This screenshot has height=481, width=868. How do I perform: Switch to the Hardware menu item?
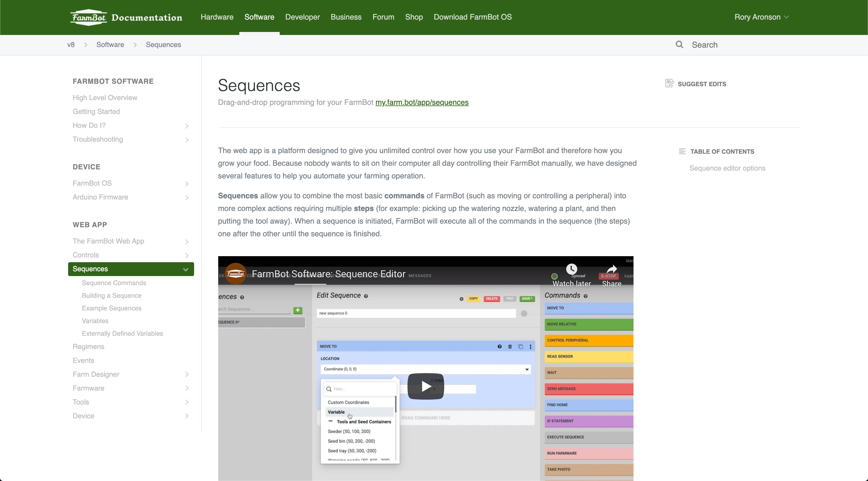[217, 17]
